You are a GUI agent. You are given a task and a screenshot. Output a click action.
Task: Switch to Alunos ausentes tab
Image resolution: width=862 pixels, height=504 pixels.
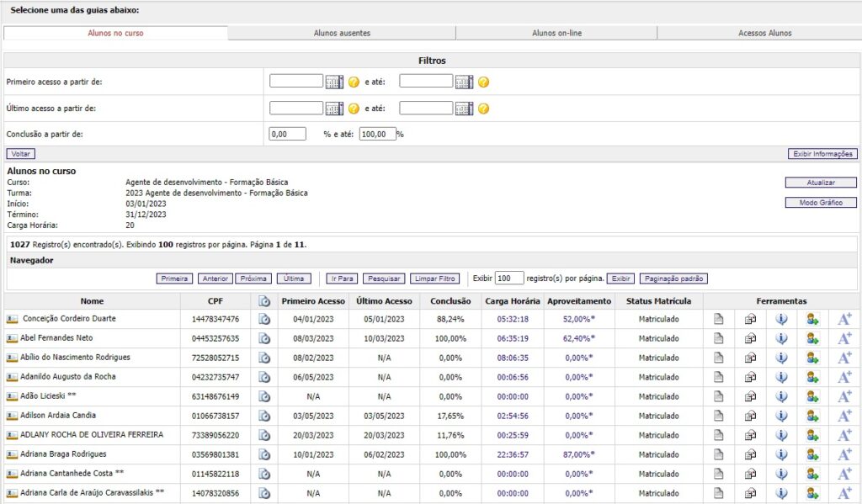pyautogui.click(x=342, y=34)
